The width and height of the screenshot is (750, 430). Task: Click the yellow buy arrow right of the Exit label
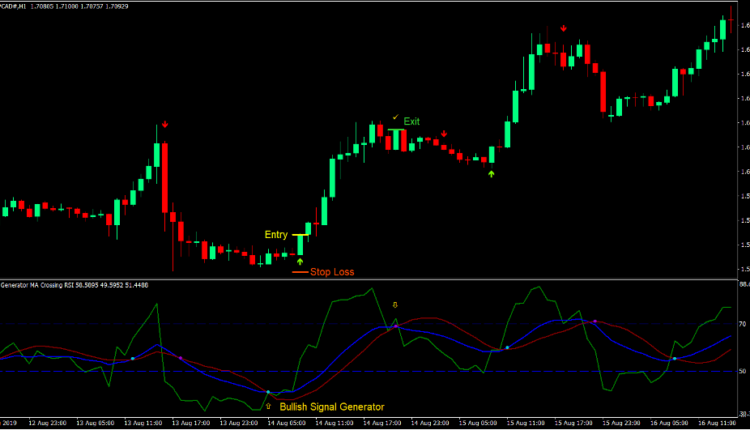pyautogui.click(x=491, y=174)
